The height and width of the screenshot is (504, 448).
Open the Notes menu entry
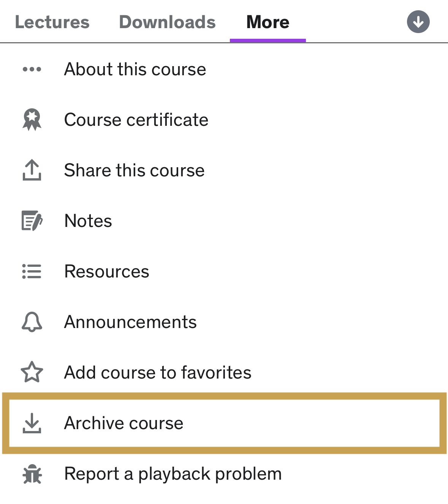pos(88,221)
